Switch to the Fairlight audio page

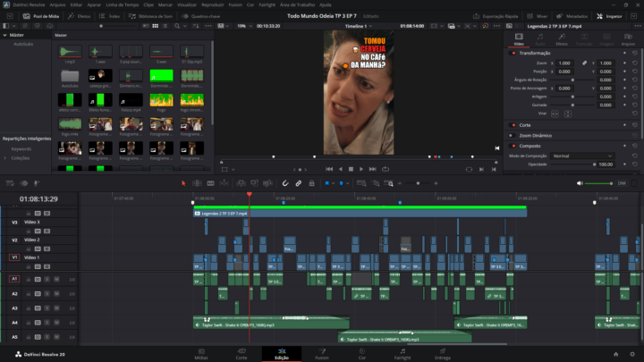402,351
